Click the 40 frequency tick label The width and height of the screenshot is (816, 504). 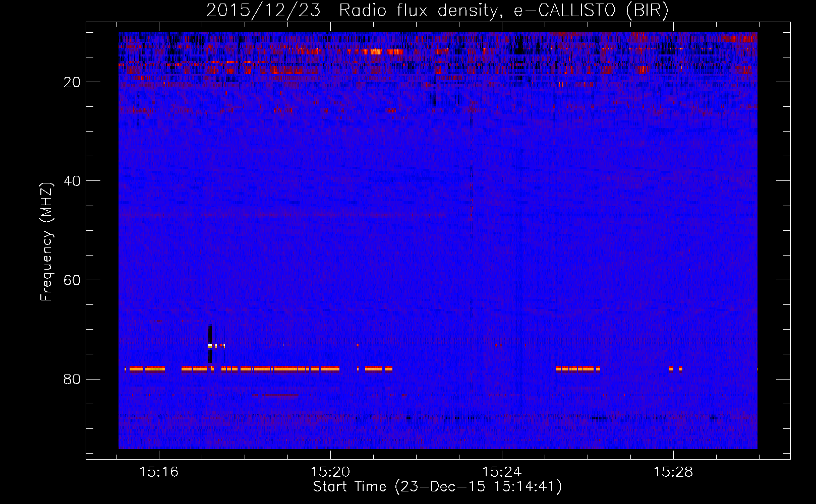pyautogui.click(x=72, y=181)
